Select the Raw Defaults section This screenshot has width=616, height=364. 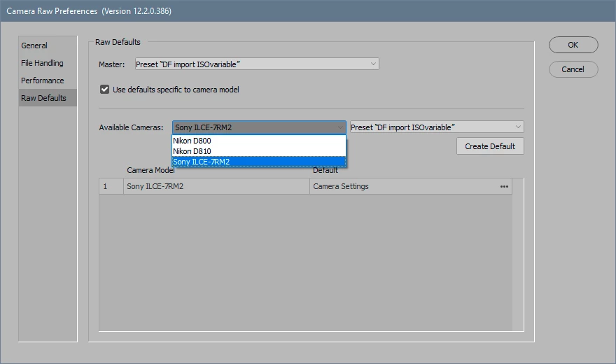tap(48, 98)
